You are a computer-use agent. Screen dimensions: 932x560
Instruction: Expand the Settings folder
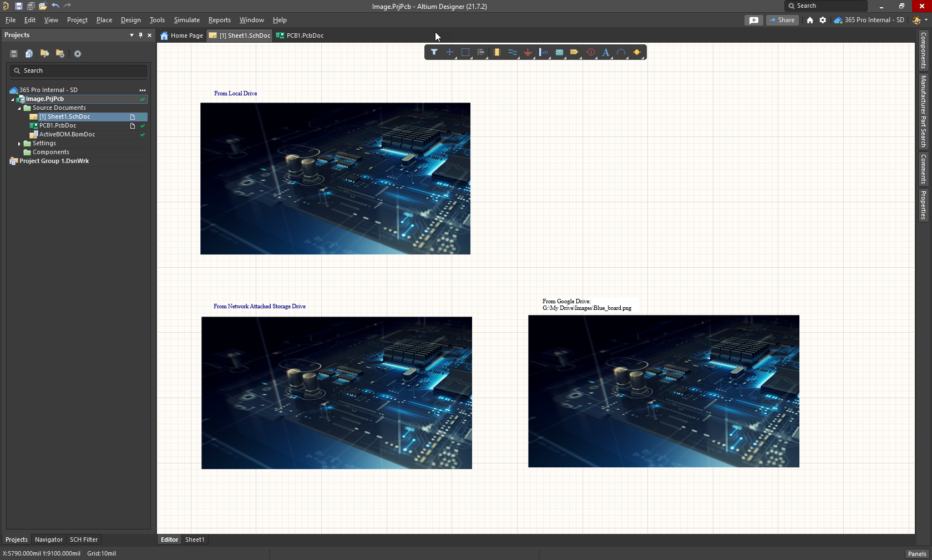point(19,144)
